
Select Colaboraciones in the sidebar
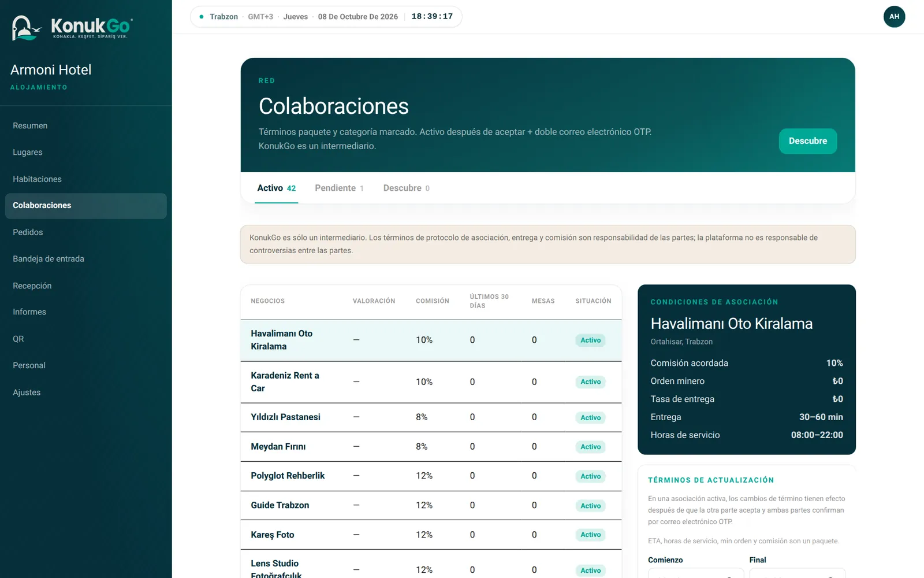point(86,206)
